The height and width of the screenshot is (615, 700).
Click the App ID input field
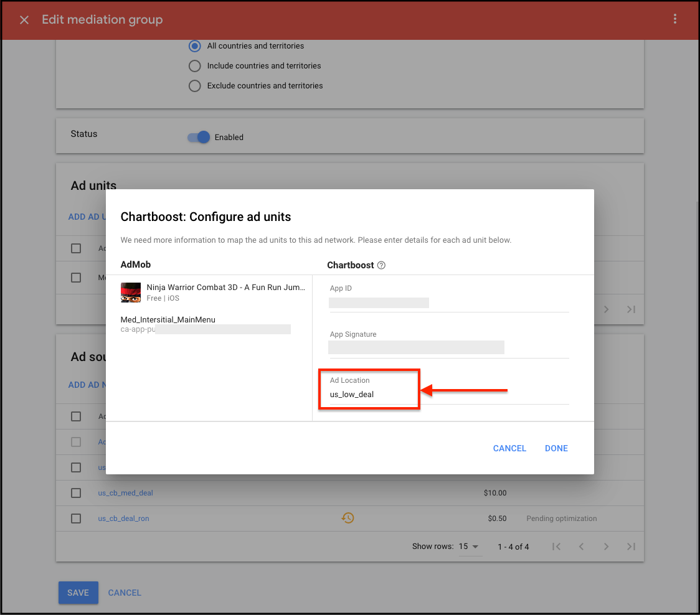pos(448,303)
